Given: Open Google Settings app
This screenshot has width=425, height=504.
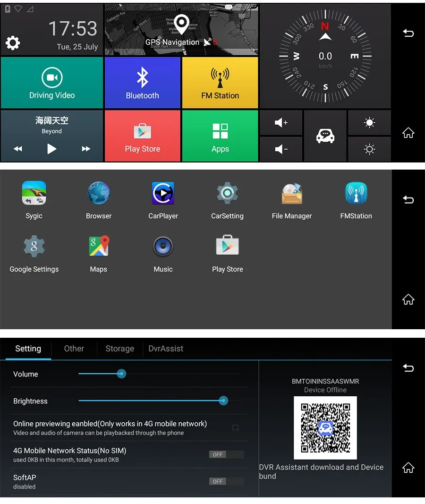Looking at the screenshot, I should (34, 247).
